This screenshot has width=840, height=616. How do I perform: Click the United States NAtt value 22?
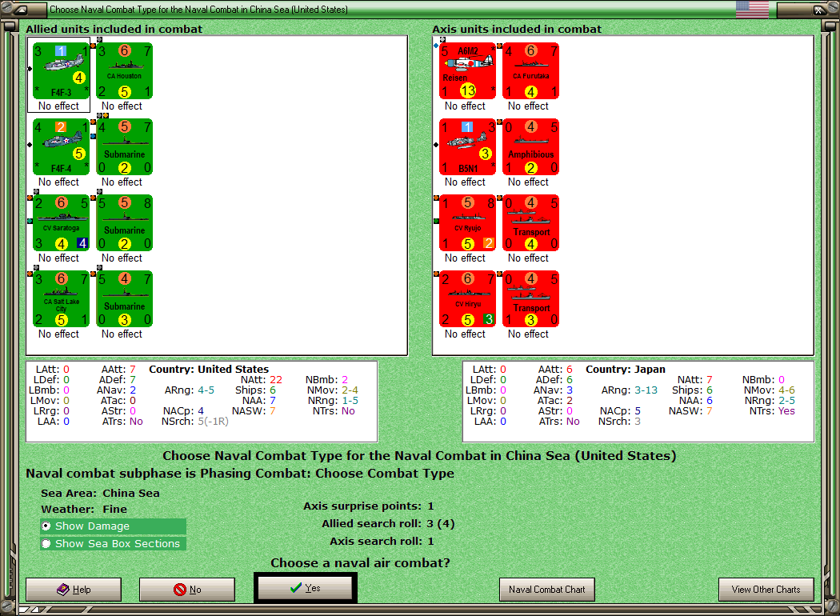point(276,379)
